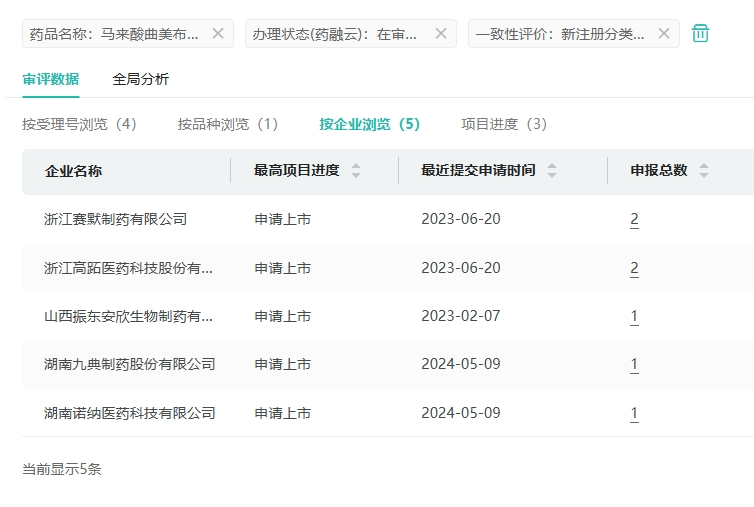Open 湖南九典制药 application count link
754x507 pixels.
pyautogui.click(x=634, y=364)
